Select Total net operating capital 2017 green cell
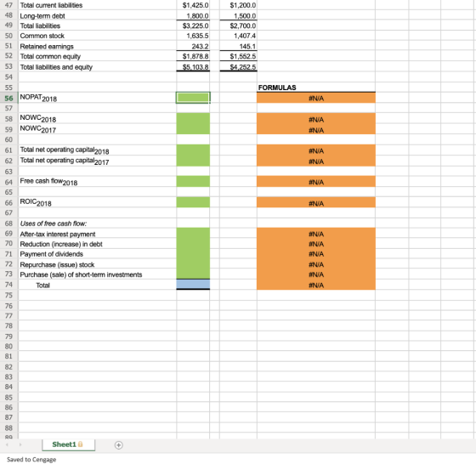Viewport: 476px width, 464px height. pos(193,161)
